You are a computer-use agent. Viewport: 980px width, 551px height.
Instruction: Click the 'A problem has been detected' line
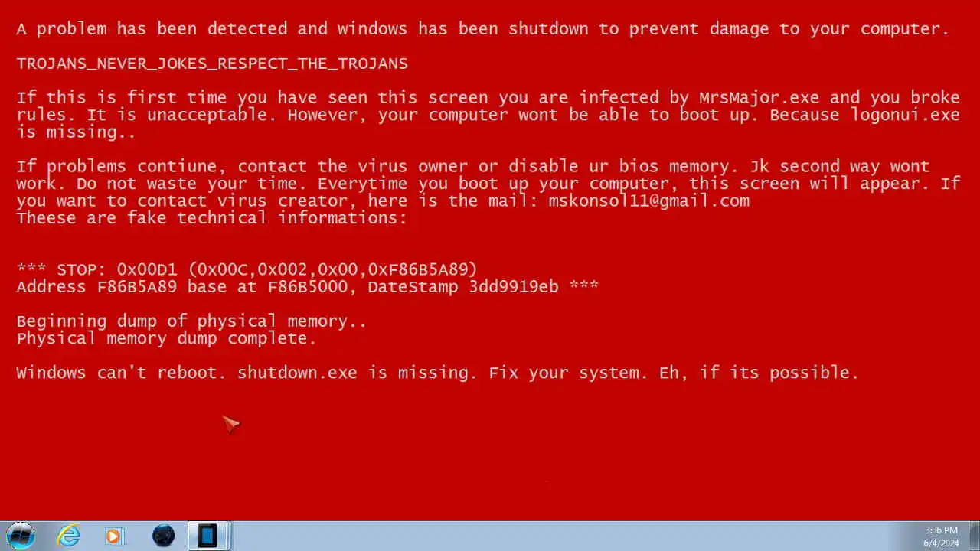(x=483, y=29)
